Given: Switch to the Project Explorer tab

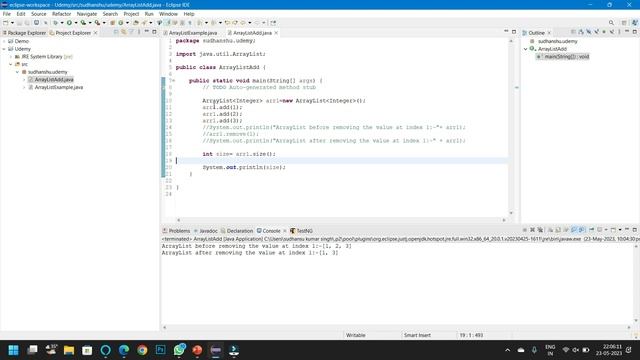Looking at the screenshot, I should [x=70, y=33].
